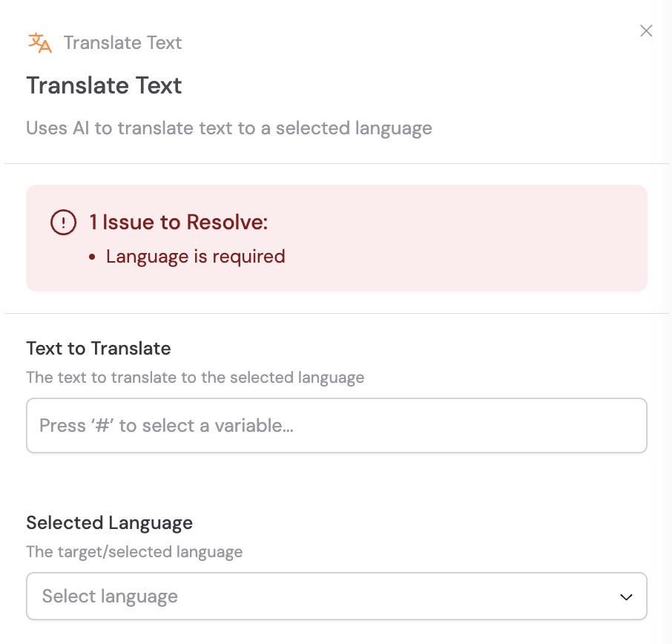The width and height of the screenshot is (672, 644).
Task: Click the 'Selected Language' label
Action: coord(109,523)
